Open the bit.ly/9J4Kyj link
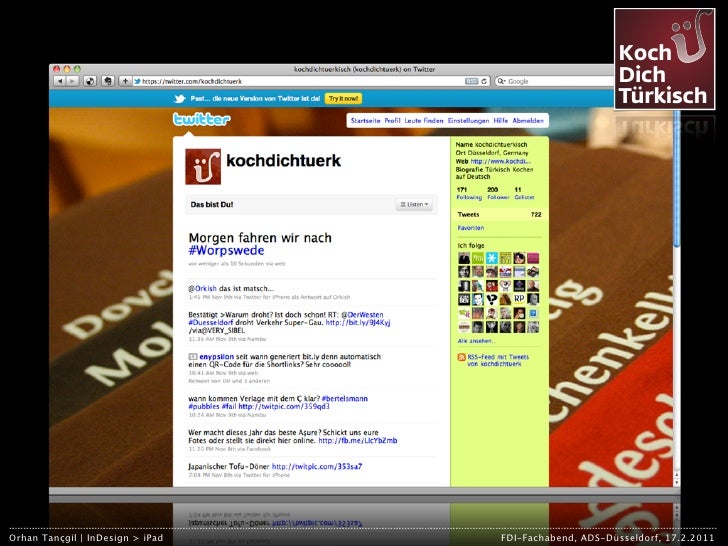 click(x=358, y=322)
